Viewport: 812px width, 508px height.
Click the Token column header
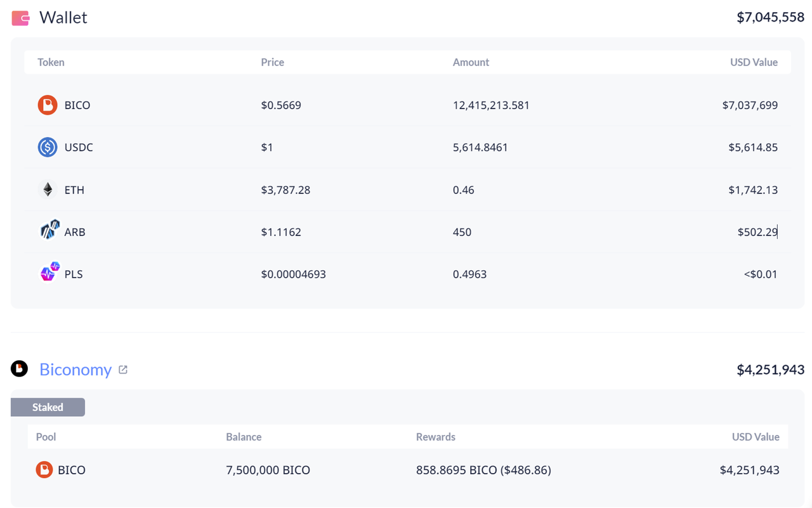click(x=51, y=62)
